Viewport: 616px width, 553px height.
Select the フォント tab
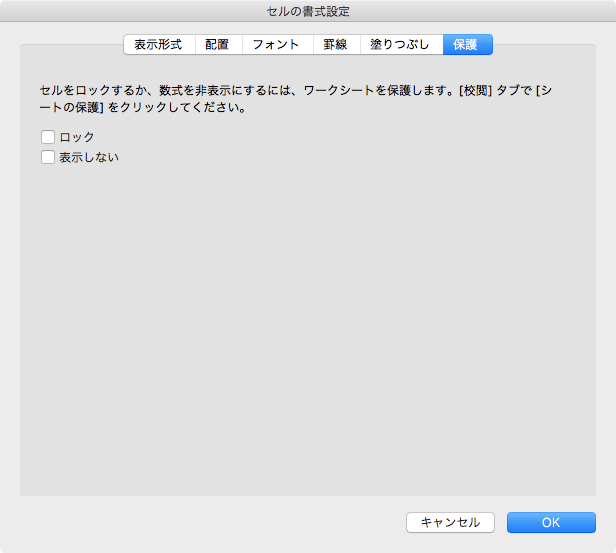click(x=277, y=44)
